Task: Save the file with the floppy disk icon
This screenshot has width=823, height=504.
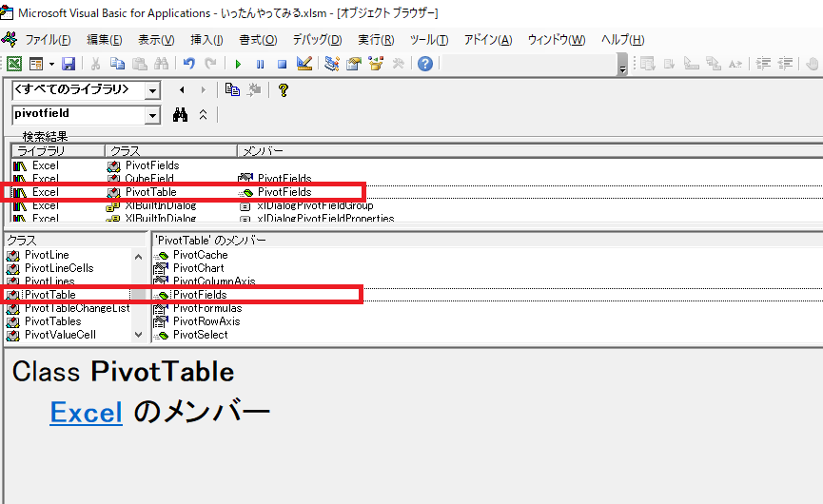Action: (69, 64)
